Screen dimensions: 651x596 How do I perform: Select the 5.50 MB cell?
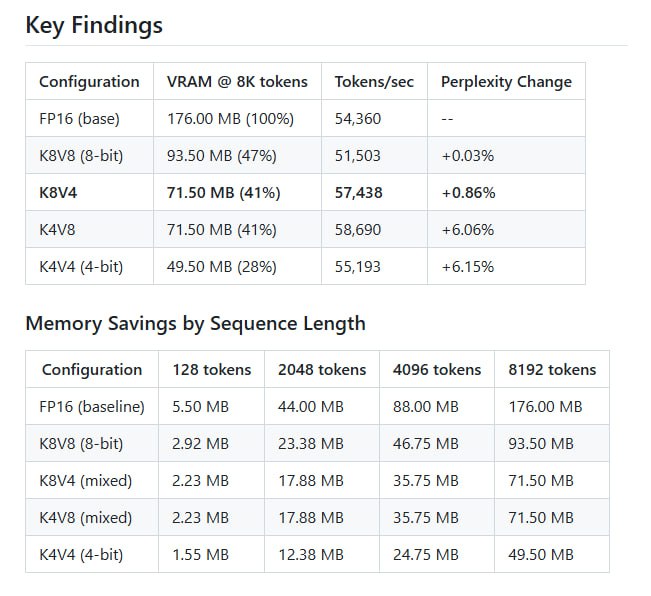(201, 407)
